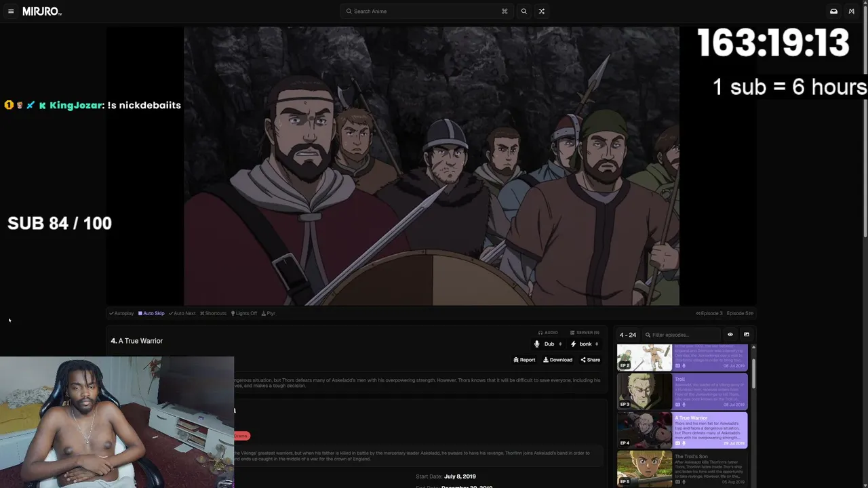Open the 4 - 24 episode range selector

(x=628, y=335)
